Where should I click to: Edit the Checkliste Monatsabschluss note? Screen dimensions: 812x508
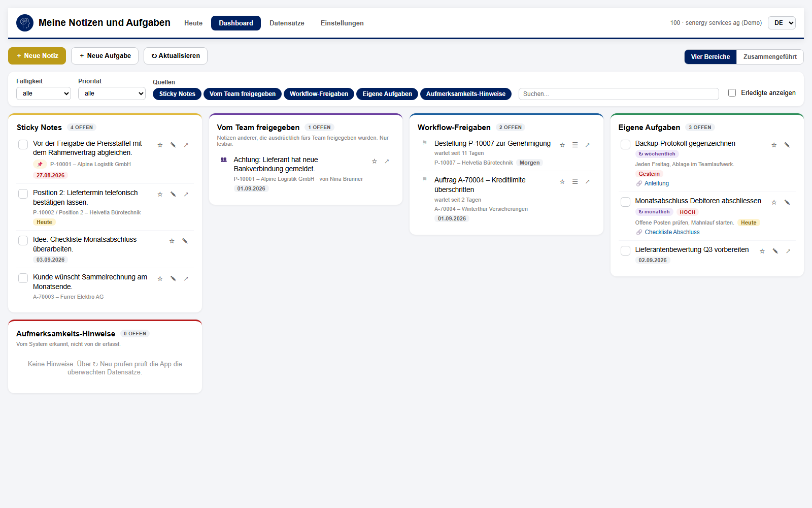[x=185, y=241]
